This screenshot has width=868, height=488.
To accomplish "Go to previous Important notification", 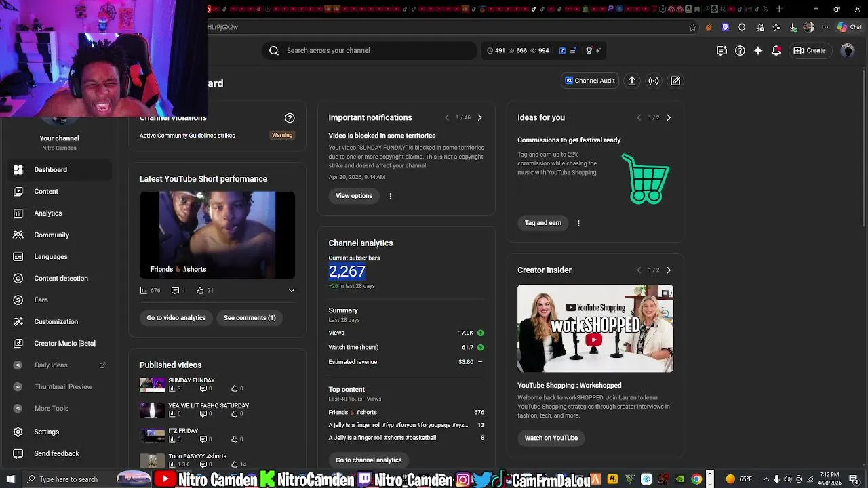I will [446, 118].
